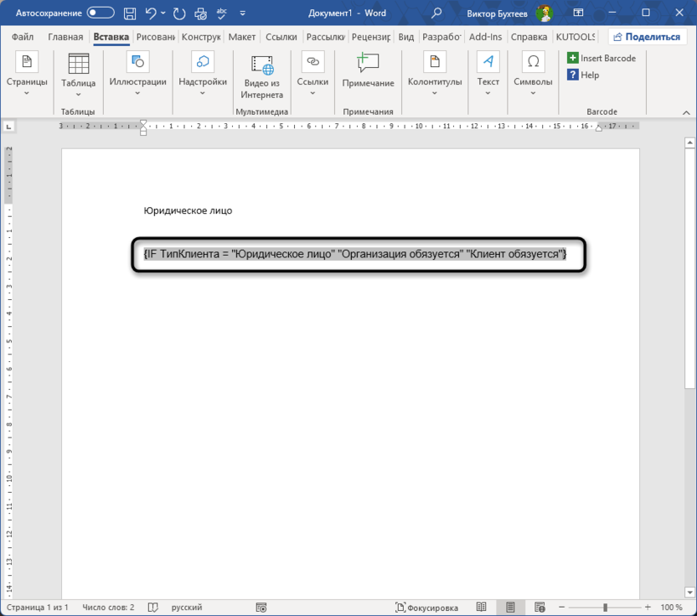This screenshot has width=697, height=616.
Task: Click the Поделиться share button
Action: click(x=645, y=37)
